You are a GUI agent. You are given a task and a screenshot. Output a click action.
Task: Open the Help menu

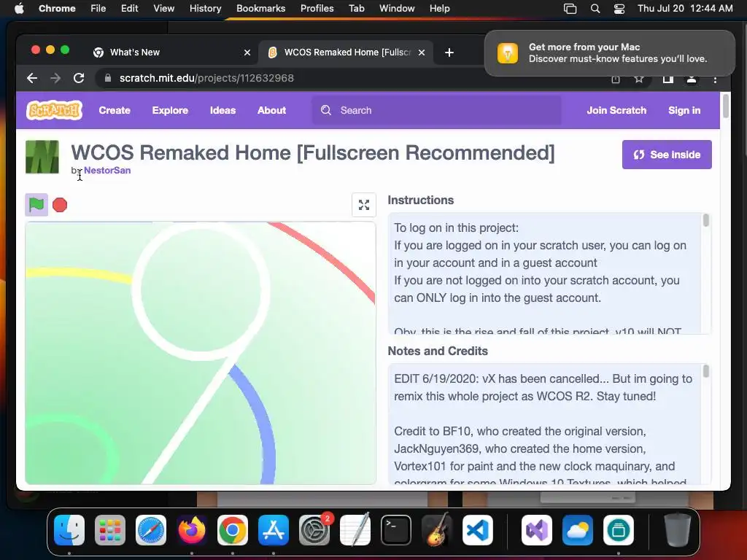pos(439,9)
